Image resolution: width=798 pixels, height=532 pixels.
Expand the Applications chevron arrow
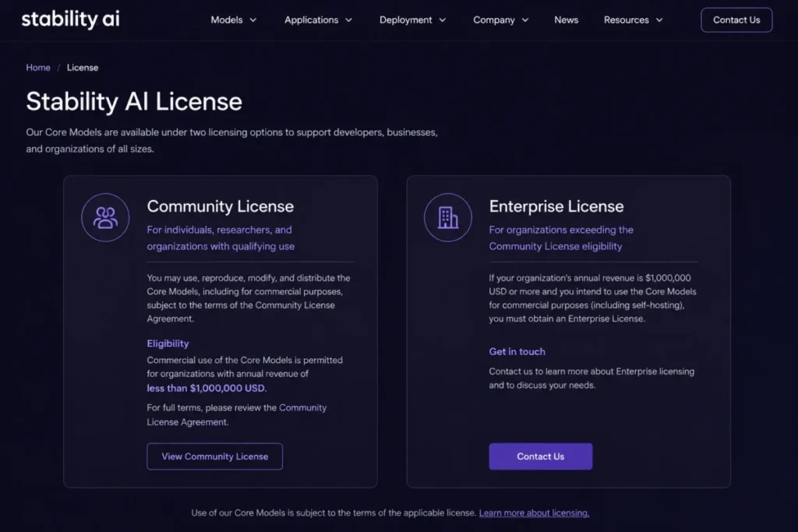(x=348, y=20)
